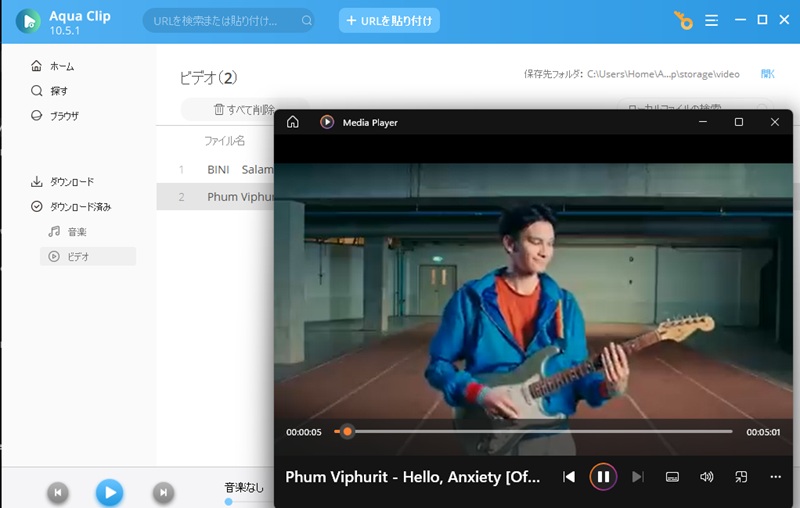Toggle subtitles and captions in Media Player
Screen dimensions: 800x508
click(x=672, y=477)
